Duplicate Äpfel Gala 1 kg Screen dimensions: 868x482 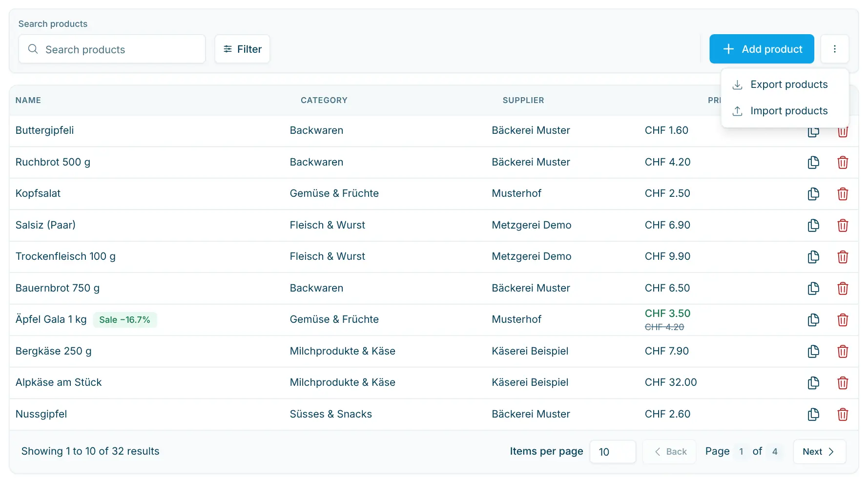click(x=813, y=320)
